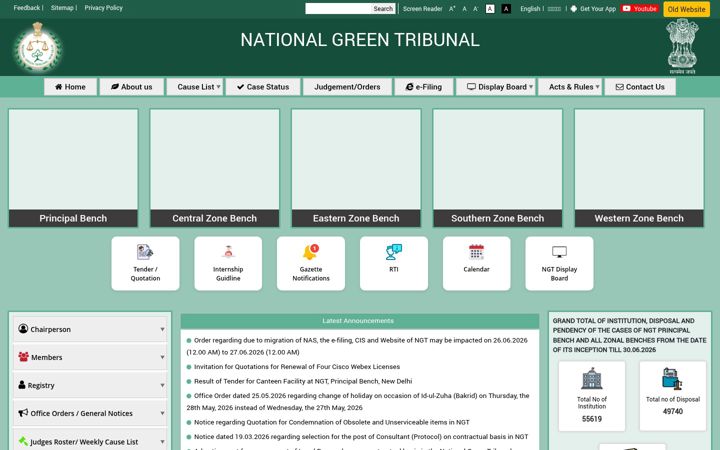Screen dimensions: 720x450
Task: Open the Calendar icon tile
Action: coord(477,264)
